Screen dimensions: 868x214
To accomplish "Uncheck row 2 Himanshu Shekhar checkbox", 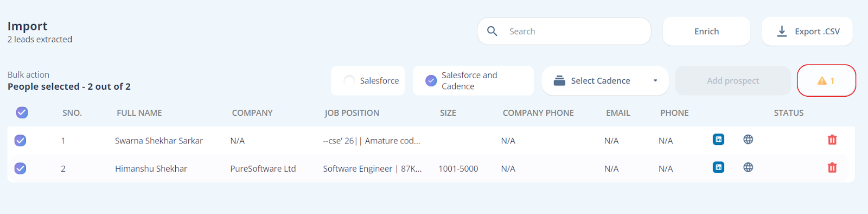I will [x=20, y=168].
